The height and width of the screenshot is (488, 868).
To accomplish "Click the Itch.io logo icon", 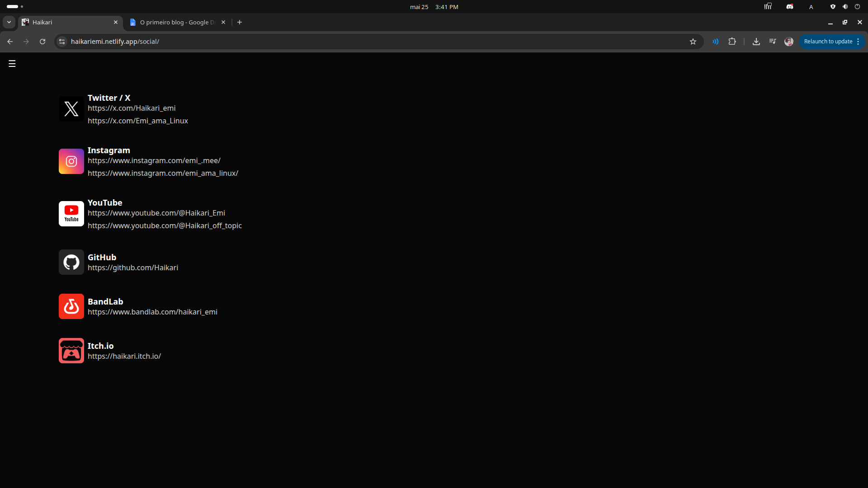I will pos(71,351).
